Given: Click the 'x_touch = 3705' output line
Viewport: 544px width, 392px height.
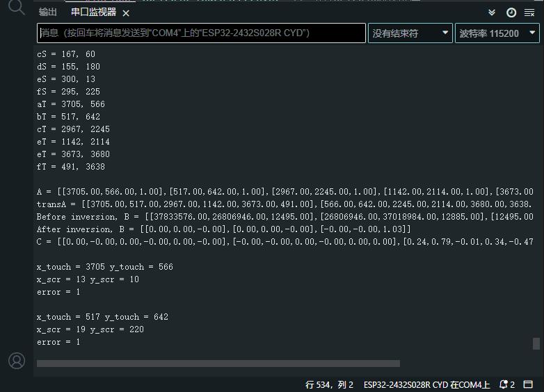Looking at the screenshot, I should (105, 266).
